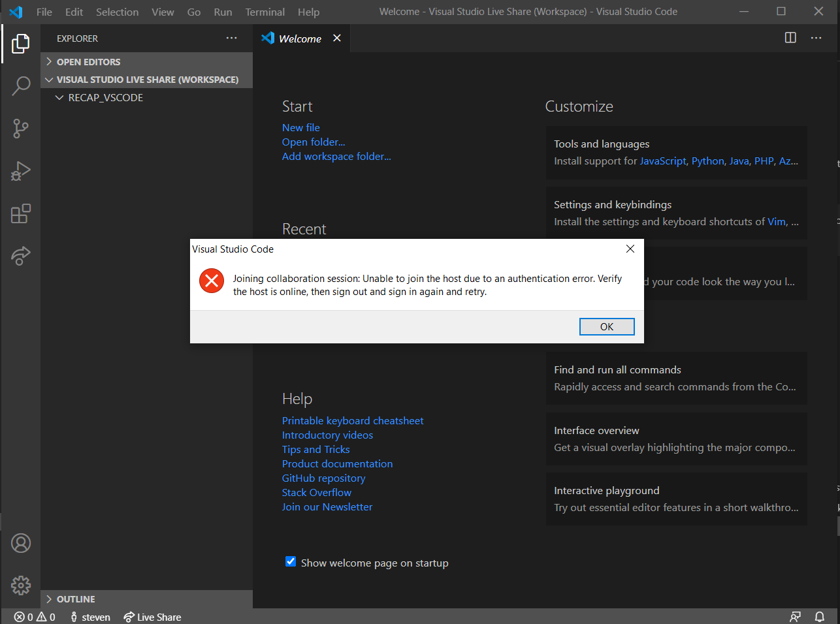Viewport: 840px width, 624px height.
Task: Open the Help menu
Action: pos(308,12)
